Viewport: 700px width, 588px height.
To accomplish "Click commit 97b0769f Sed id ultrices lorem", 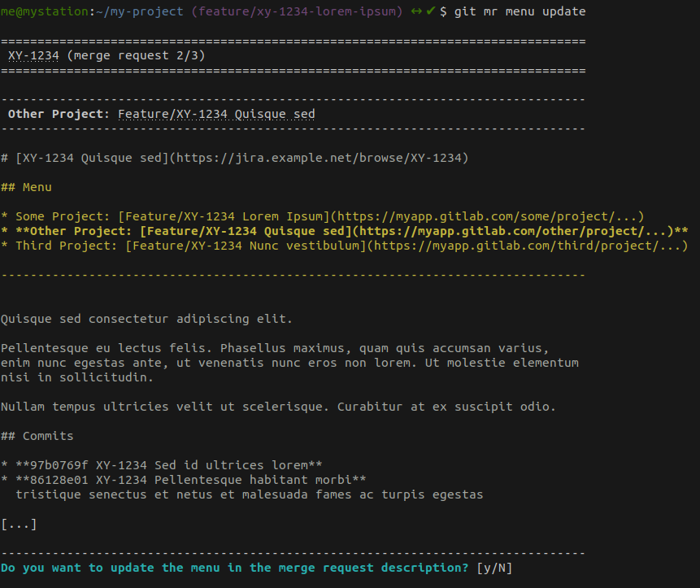I will (162, 465).
